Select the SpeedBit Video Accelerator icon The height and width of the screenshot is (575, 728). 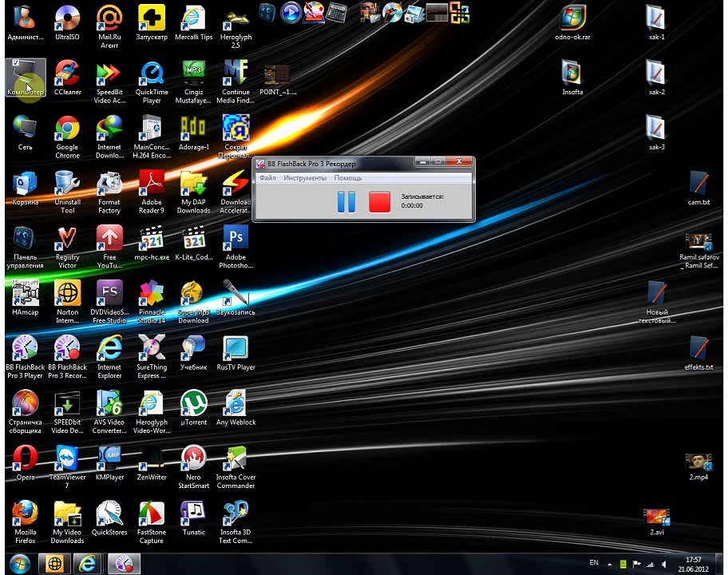point(109,82)
